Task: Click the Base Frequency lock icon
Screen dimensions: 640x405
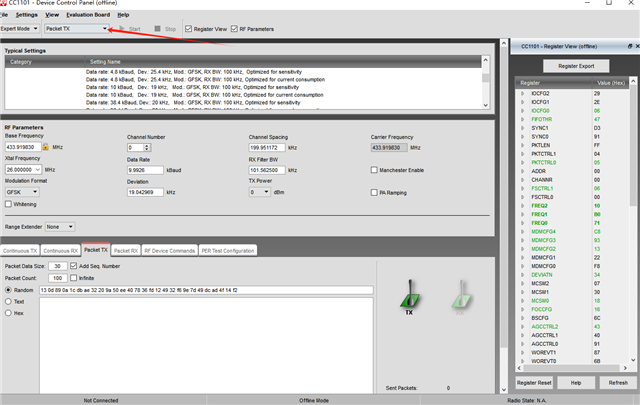Action: click(45, 147)
